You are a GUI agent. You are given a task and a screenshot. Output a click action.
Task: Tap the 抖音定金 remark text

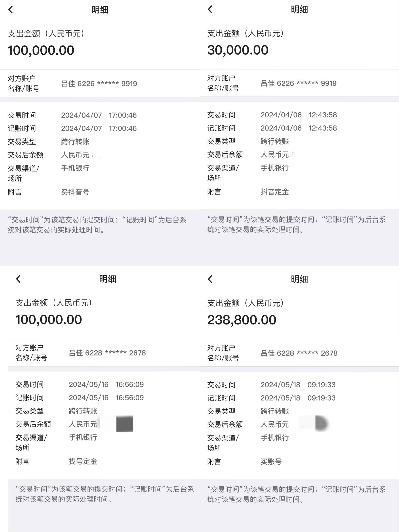pyautogui.click(x=275, y=192)
